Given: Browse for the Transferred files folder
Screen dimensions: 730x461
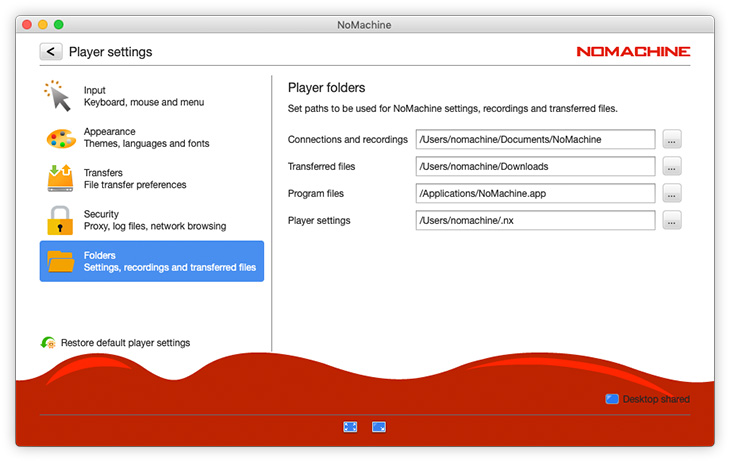Looking at the screenshot, I should tap(672, 166).
